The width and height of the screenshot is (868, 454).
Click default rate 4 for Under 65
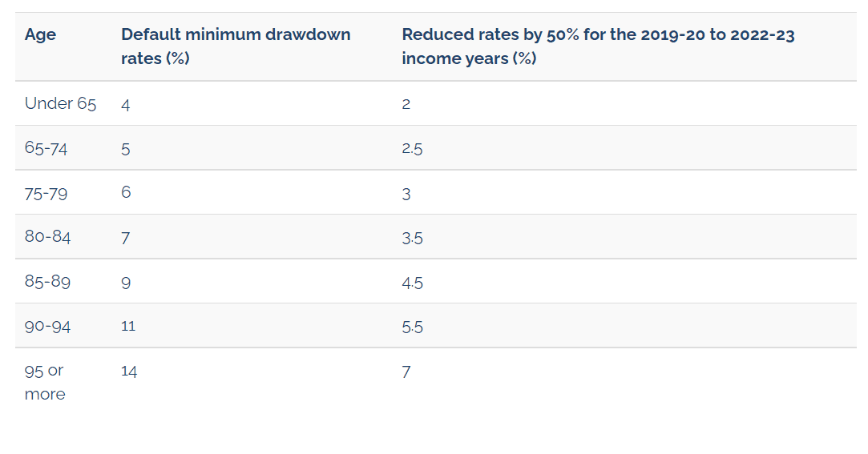tap(126, 105)
